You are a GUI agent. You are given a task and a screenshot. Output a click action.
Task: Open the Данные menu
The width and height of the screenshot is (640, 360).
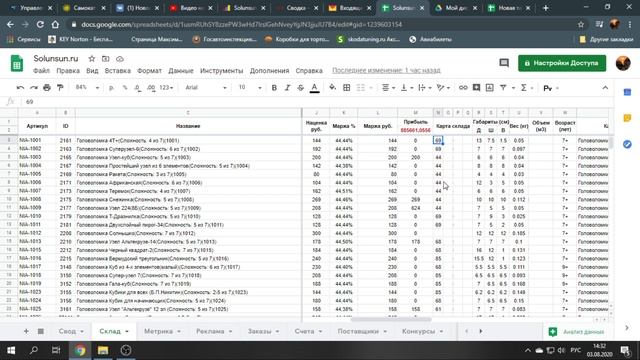(x=181, y=71)
